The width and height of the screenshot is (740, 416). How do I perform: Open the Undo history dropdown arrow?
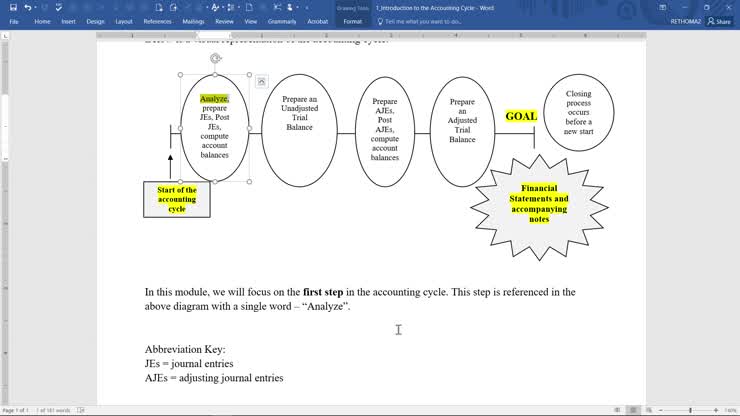click(35, 8)
